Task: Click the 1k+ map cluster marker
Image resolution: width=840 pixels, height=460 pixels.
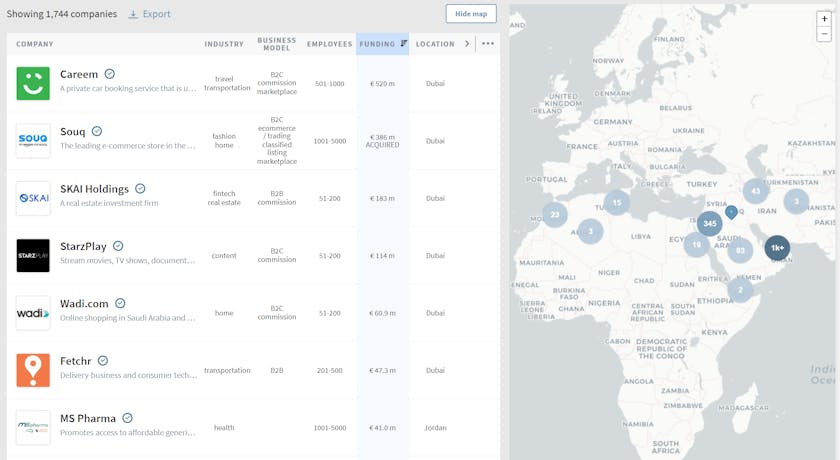Action: click(x=777, y=248)
